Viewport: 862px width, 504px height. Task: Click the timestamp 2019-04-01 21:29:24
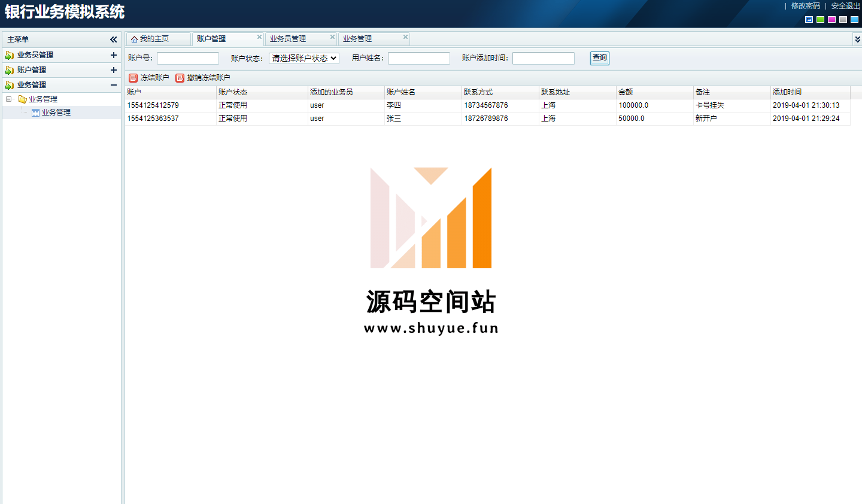(806, 119)
